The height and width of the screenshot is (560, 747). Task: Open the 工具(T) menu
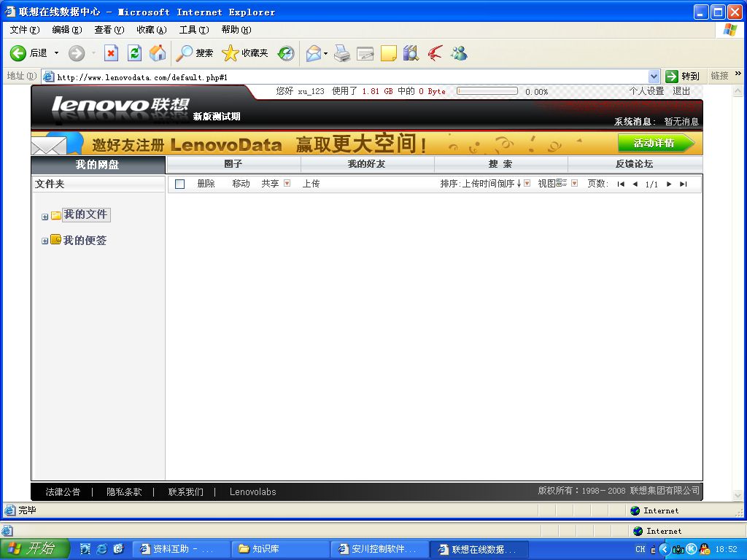pos(193,30)
